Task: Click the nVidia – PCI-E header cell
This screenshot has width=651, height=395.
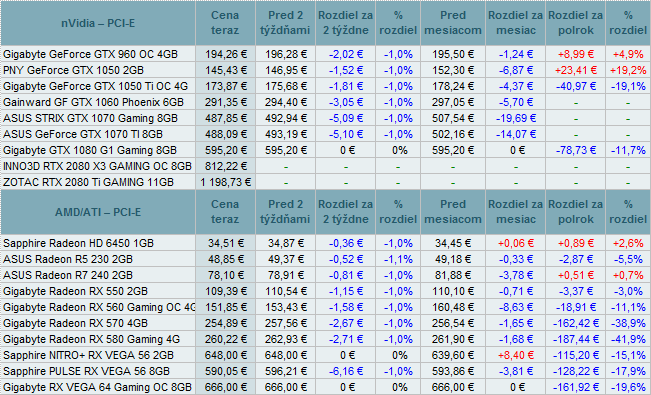Action: pyautogui.click(x=98, y=23)
